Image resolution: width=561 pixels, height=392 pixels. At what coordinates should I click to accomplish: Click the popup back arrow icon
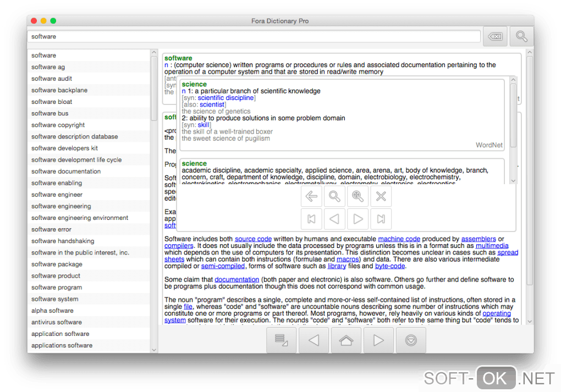tap(311, 196)
